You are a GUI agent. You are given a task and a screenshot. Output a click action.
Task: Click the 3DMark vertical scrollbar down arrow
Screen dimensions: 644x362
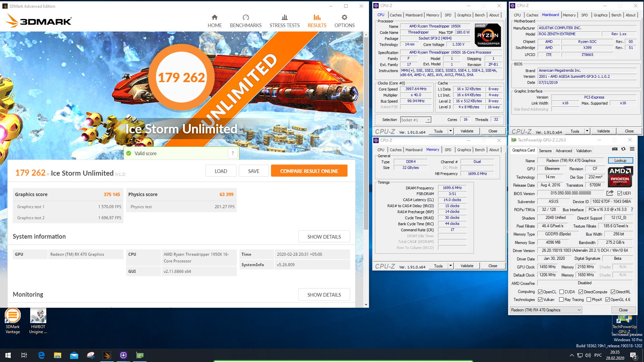click(x=366, y=305)
